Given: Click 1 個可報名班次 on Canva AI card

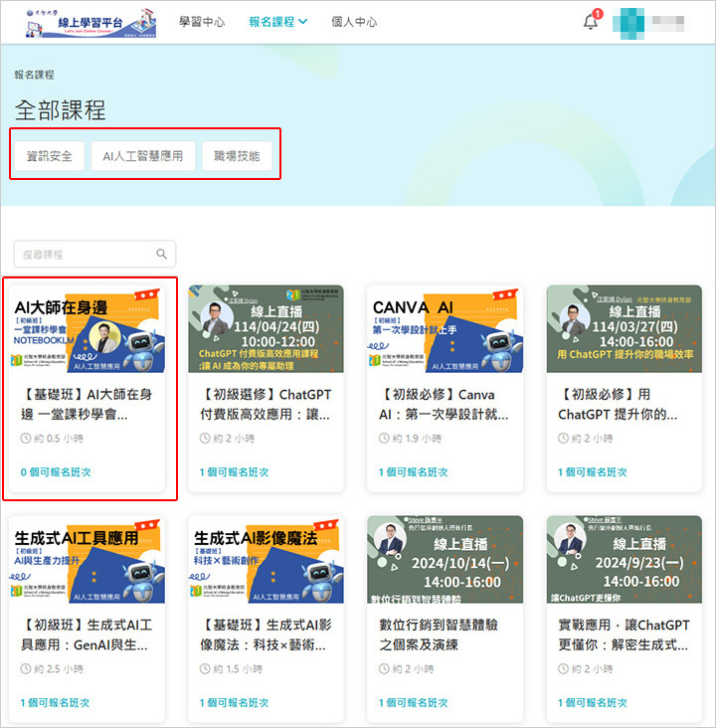Looking at the screenshot, I should [x=414, y=472].
